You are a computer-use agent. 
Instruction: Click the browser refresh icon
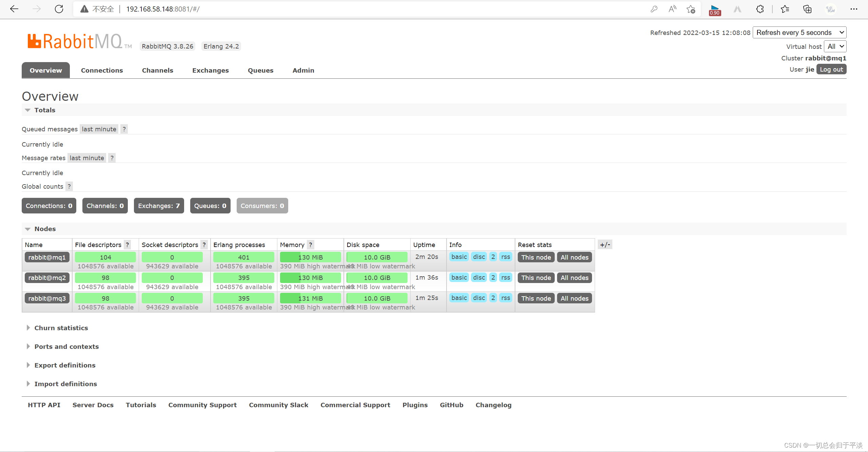coord(59,9)
